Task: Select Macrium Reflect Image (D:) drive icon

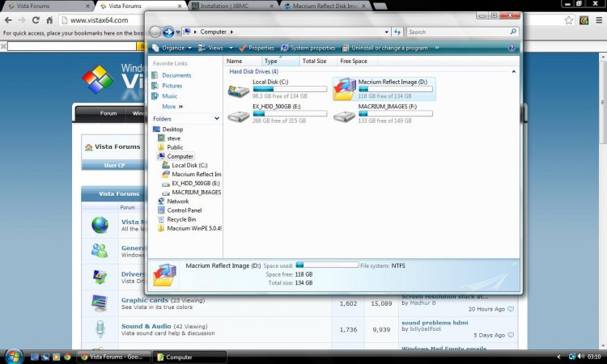Action: (345, 89)
